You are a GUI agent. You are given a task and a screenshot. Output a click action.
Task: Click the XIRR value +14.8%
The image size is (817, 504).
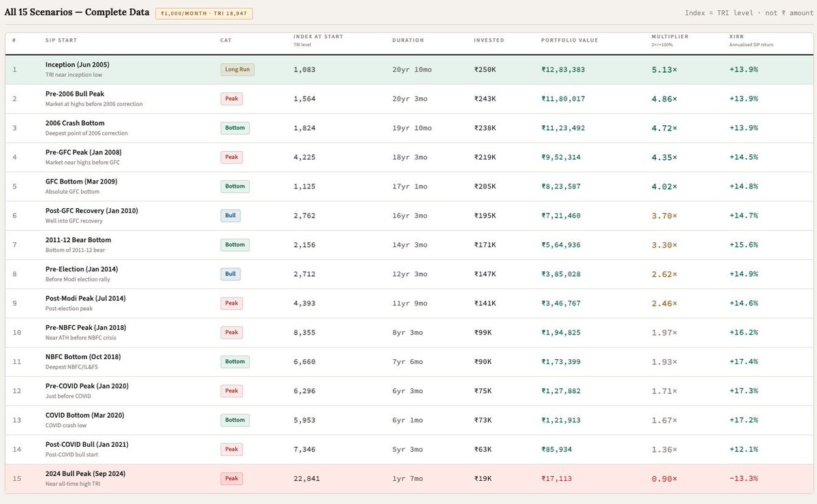tap(743, 186)
